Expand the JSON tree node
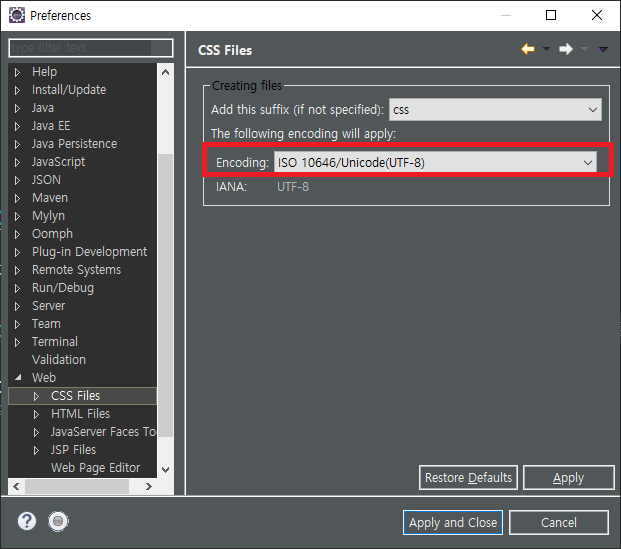This screenshot has height=549, width=621. point(17,180)
